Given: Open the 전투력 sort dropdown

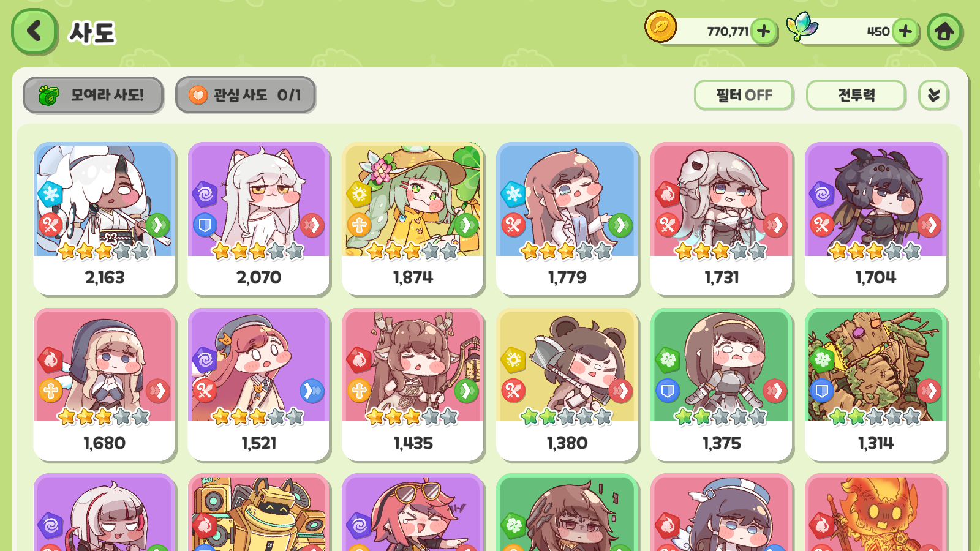Looking at the screenshot, I should [856, 95].
